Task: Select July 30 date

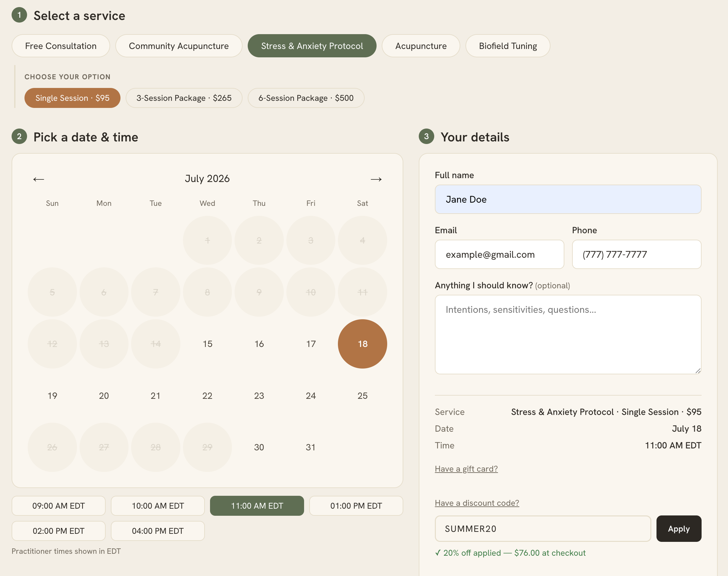Action: 259,447
